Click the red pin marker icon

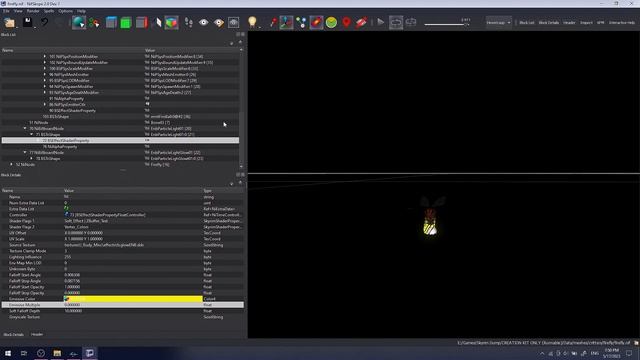tap(273, 22)
